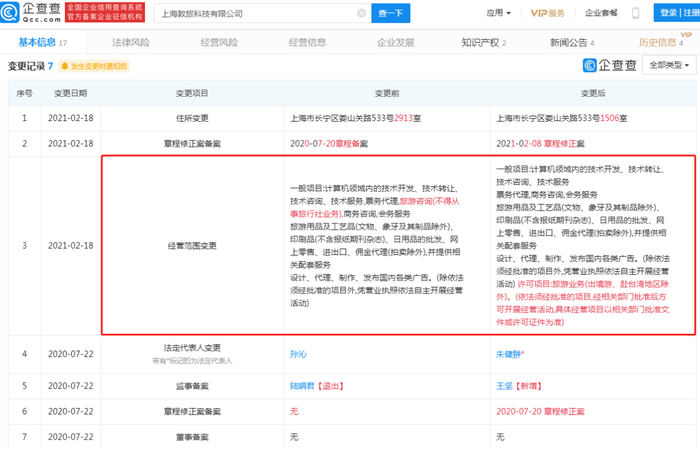Viewport: 700px width, 449px height.
Task: Click the 变更前 column header
Action: (387, 93)
